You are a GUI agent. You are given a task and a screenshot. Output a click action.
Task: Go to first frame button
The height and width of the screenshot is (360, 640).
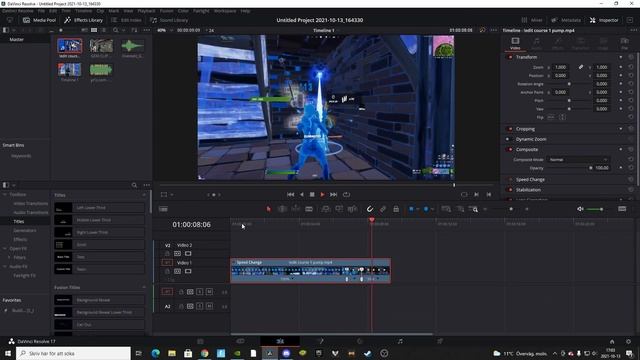(x=290, y=195)
